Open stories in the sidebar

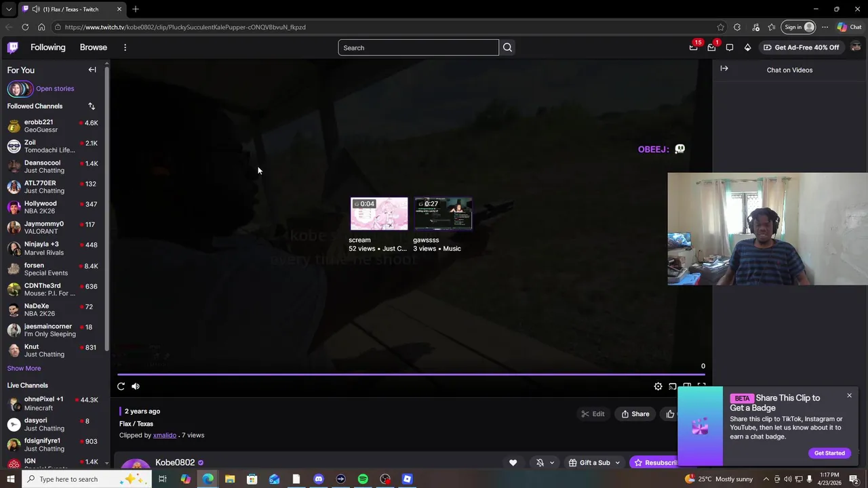click(41, 89)
